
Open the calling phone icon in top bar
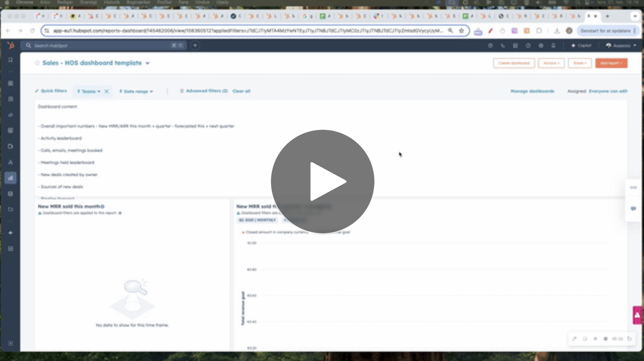tap(503, 45)
